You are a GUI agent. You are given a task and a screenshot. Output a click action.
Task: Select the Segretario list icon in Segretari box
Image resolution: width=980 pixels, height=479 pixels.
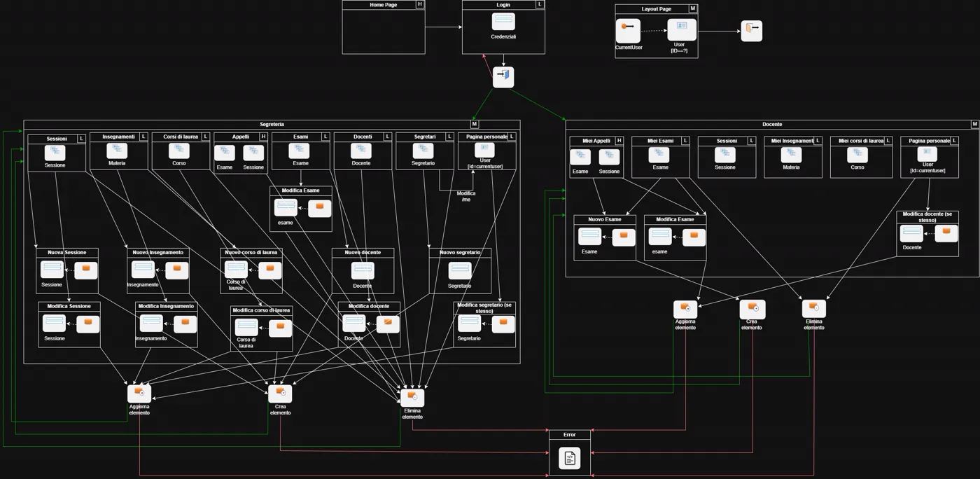[x=423, y=151]
